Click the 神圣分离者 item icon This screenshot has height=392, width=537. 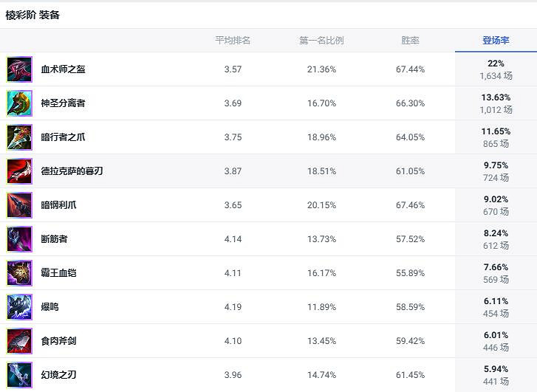tap(19, 103)
